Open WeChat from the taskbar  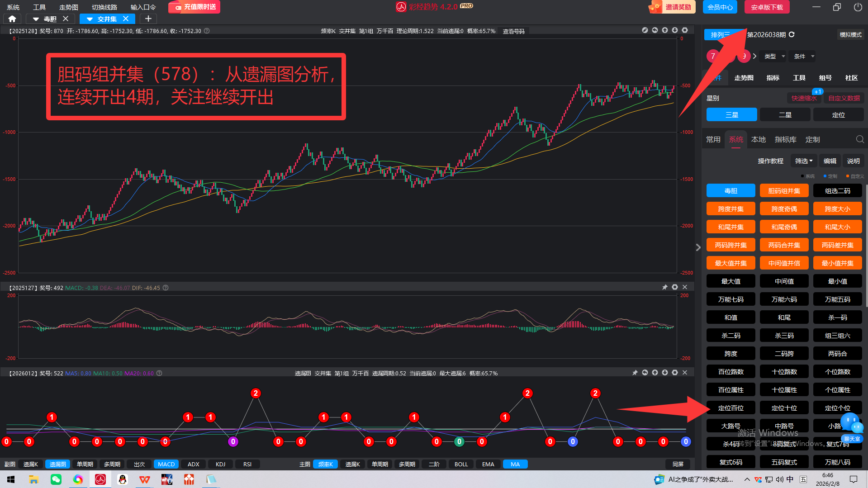[56, 479]
